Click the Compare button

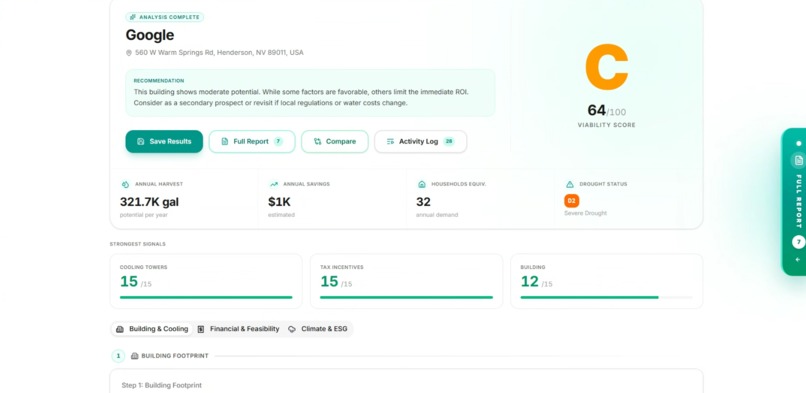[x=335, y=141]
